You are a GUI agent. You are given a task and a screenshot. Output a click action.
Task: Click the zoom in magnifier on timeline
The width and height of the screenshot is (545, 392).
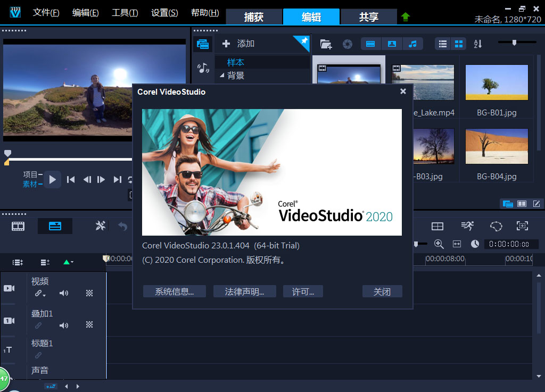pos(439,244)
